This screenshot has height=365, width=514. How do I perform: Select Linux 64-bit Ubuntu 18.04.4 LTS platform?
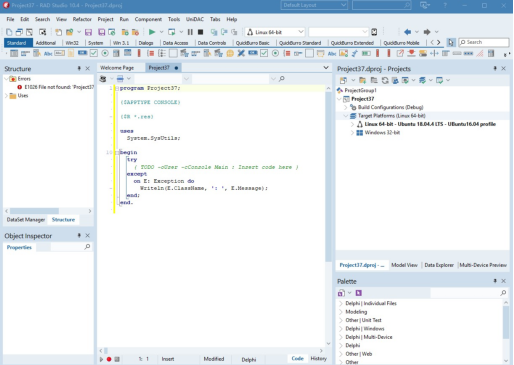click(x=430, y=124)
